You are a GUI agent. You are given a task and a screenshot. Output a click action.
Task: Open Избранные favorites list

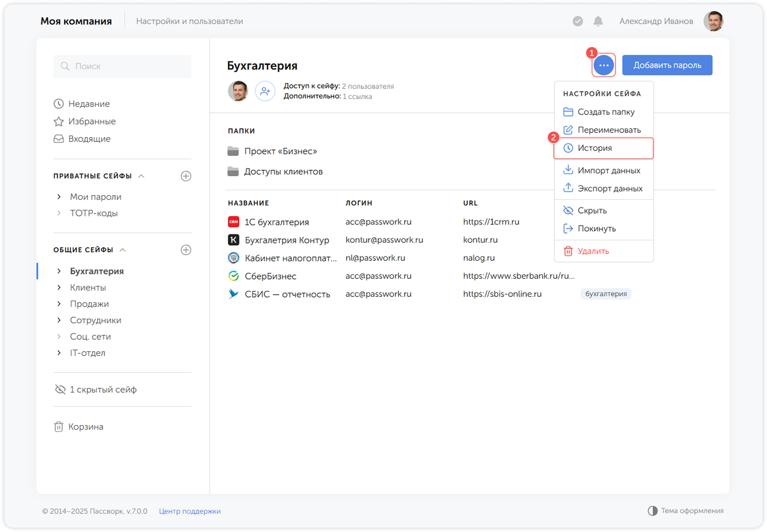click(85, 121)
